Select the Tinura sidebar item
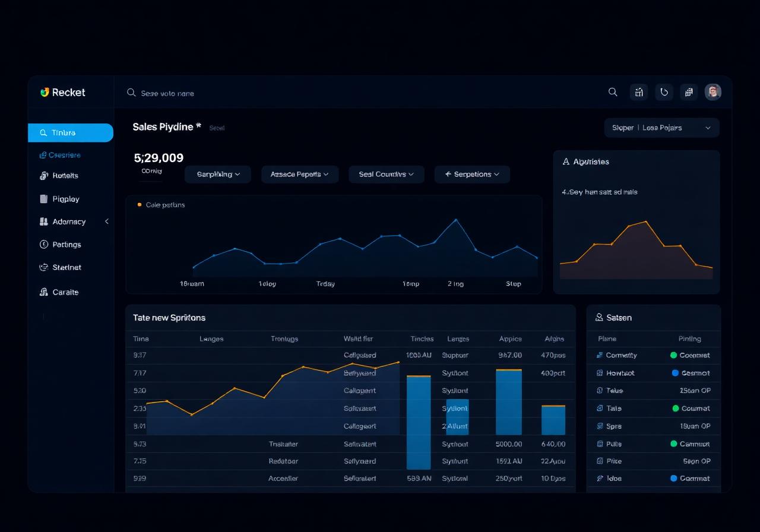The image size is (760, 532). click(x=71, y=133)
